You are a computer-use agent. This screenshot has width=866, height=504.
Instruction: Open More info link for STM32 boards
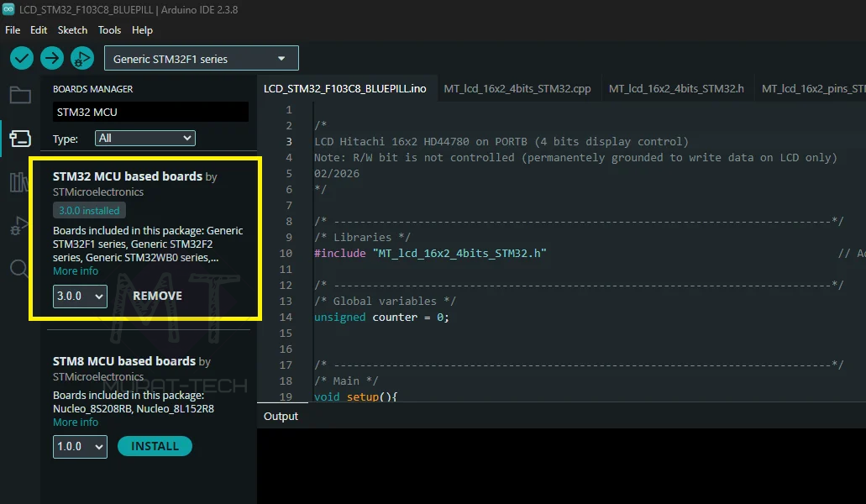tap(76, 271)
